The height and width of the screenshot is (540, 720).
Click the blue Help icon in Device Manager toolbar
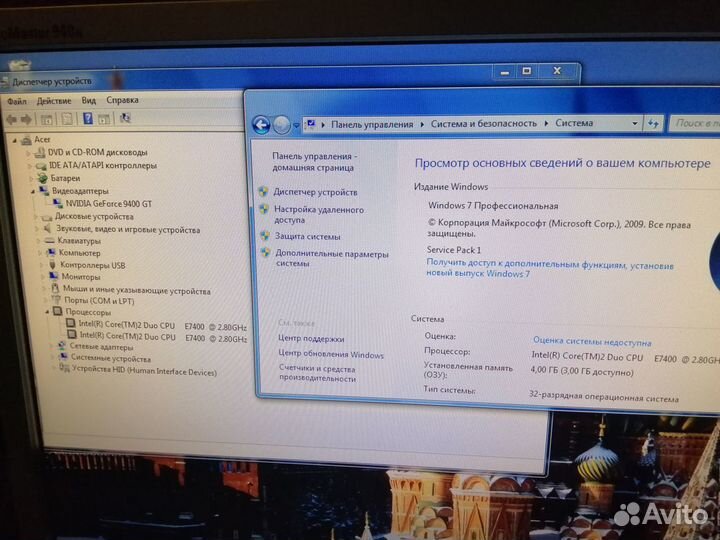point(88,118)
